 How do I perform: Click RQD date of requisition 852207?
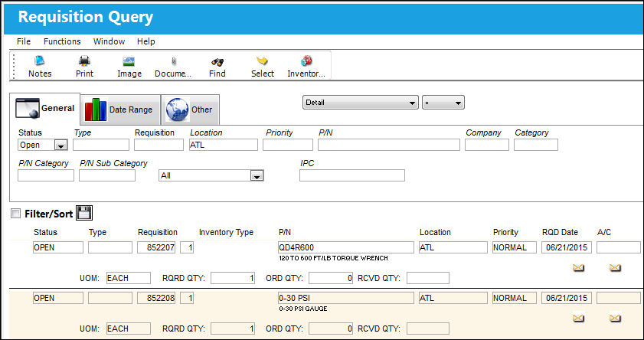pyautogui.click(x=567, y=247)
